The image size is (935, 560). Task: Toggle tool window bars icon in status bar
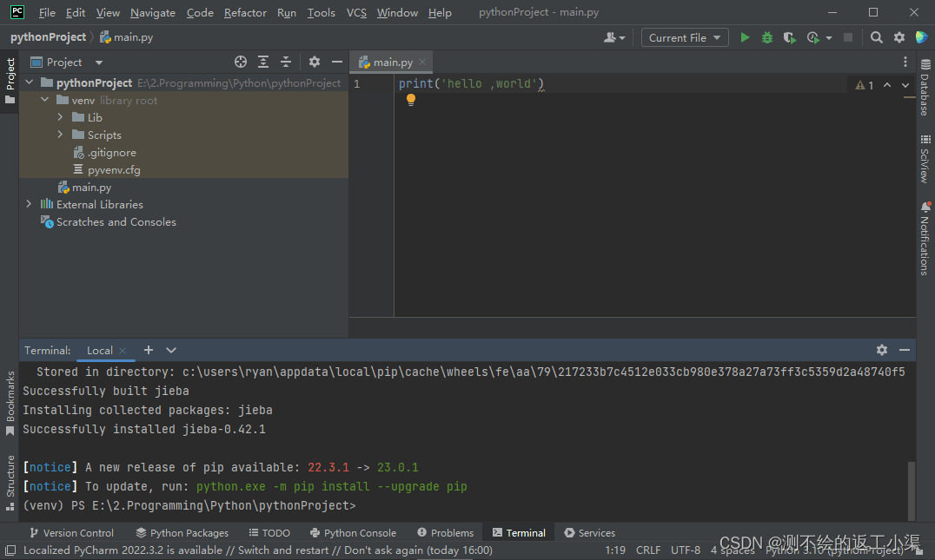pos(10,550)
